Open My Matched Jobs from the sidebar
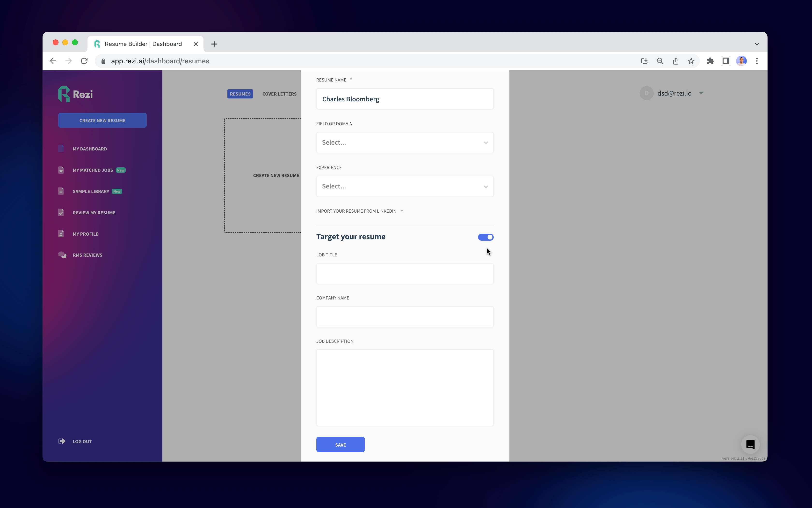The image size is (812, 508). [x=93, y=170]
